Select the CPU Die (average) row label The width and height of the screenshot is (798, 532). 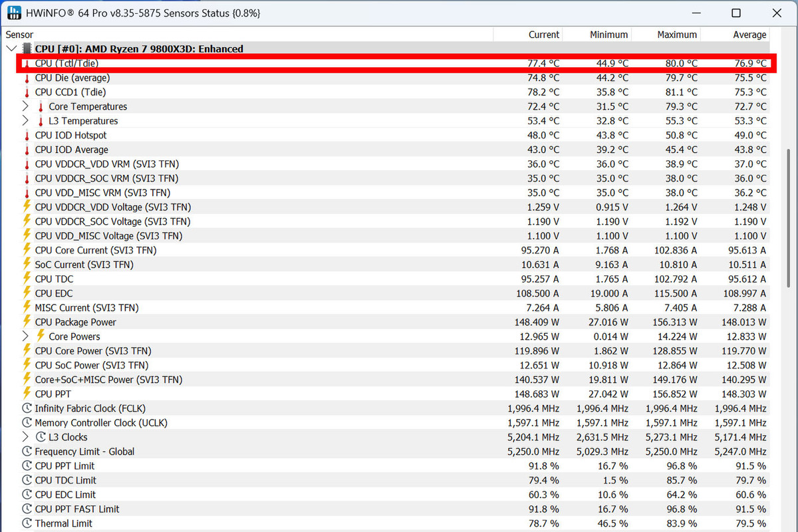pyautogui.click(x=72, y=78)
